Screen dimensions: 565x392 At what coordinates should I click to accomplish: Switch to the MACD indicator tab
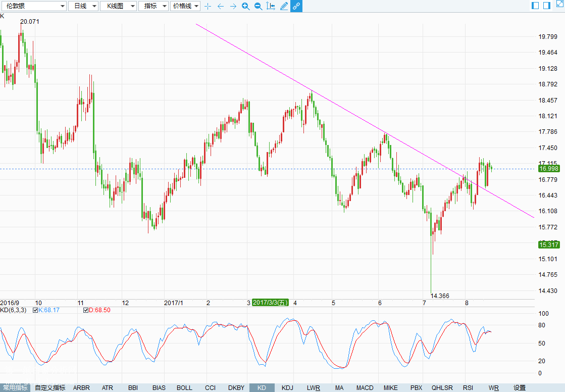365,388
